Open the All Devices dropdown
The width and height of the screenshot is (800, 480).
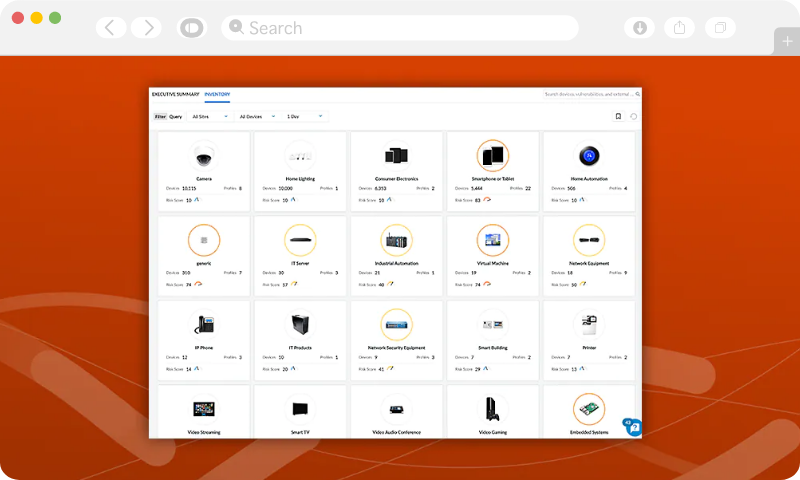257,116
